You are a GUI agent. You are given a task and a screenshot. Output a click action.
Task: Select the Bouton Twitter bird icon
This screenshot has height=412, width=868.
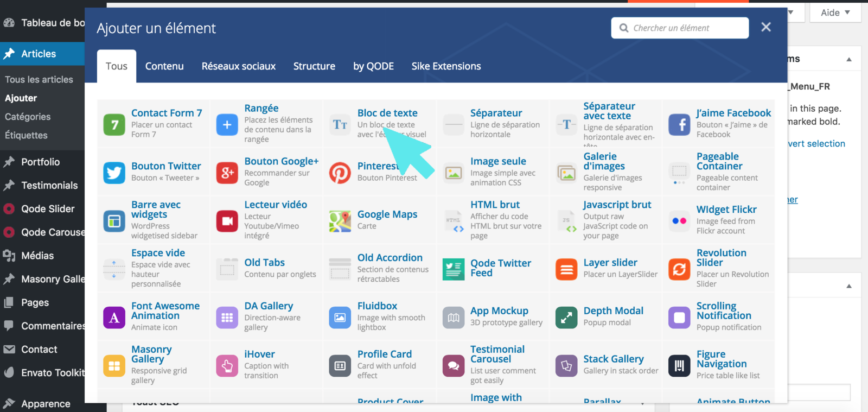[114, 173]
